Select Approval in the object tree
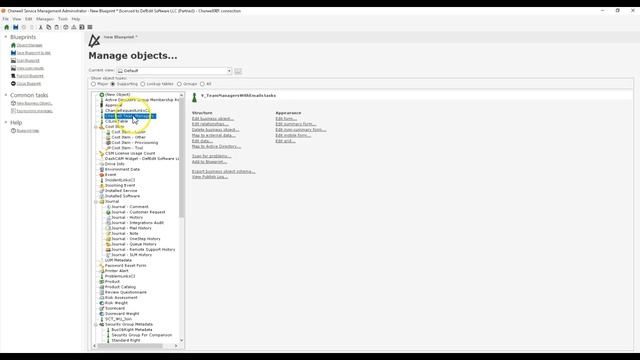The width and height of the screenshot is (640, 360). 113,105
